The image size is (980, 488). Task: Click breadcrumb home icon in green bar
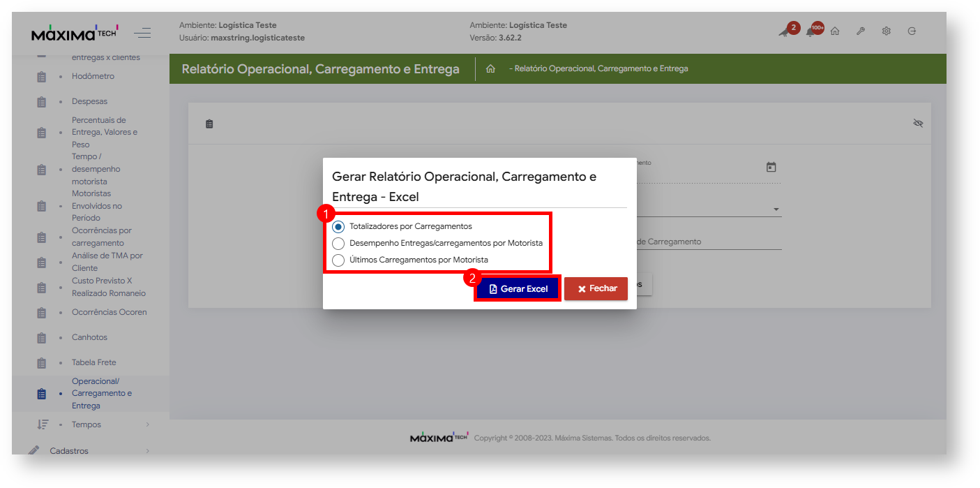point(490,68)
